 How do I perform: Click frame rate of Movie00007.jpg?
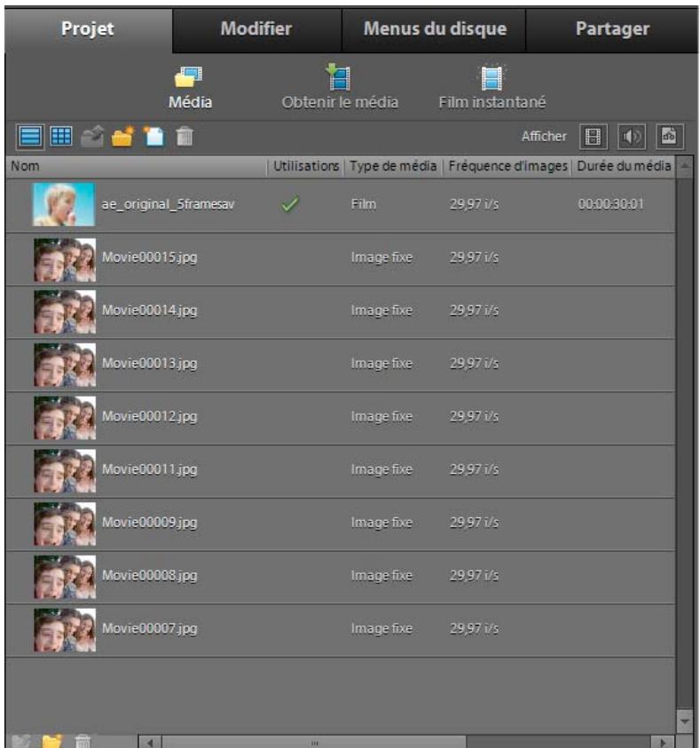[x=474, y=628]
